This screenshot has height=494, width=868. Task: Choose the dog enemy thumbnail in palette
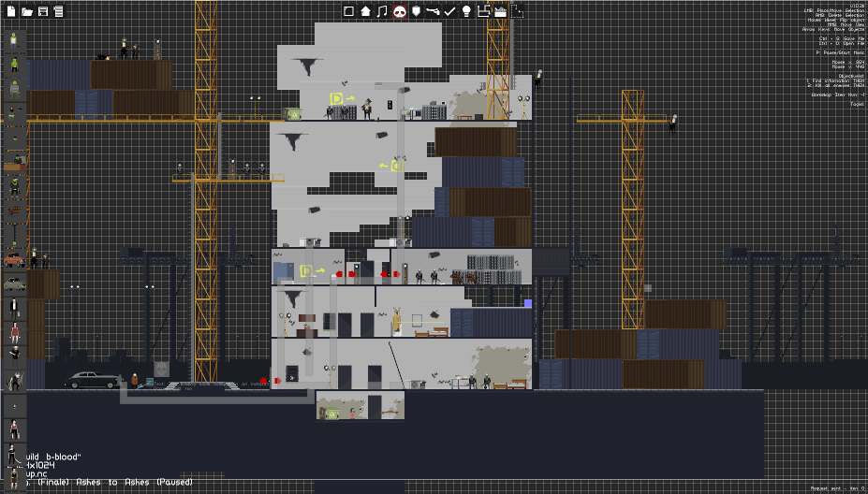pos(15,211)
